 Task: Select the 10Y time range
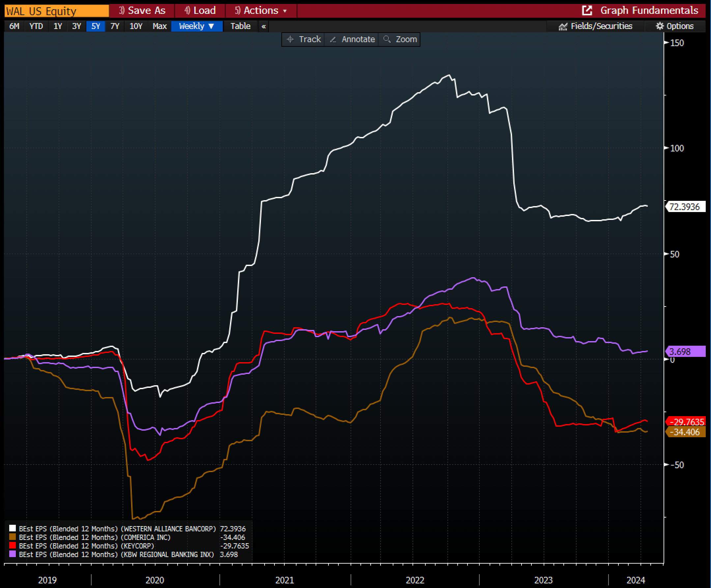[x=136, y=26]
